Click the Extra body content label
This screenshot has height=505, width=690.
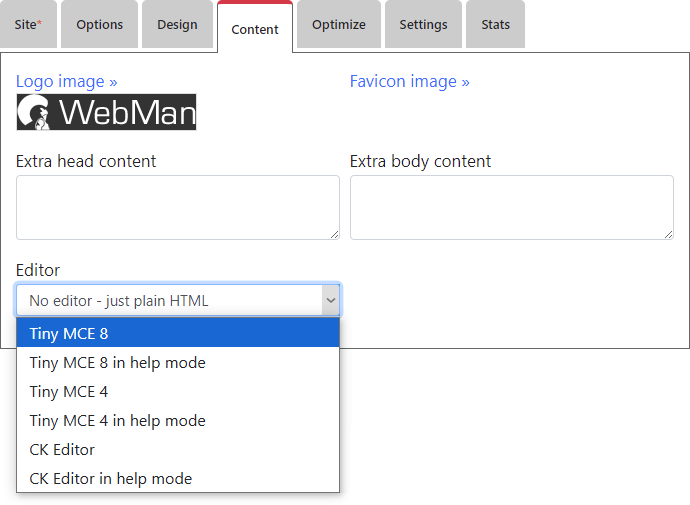420,161
